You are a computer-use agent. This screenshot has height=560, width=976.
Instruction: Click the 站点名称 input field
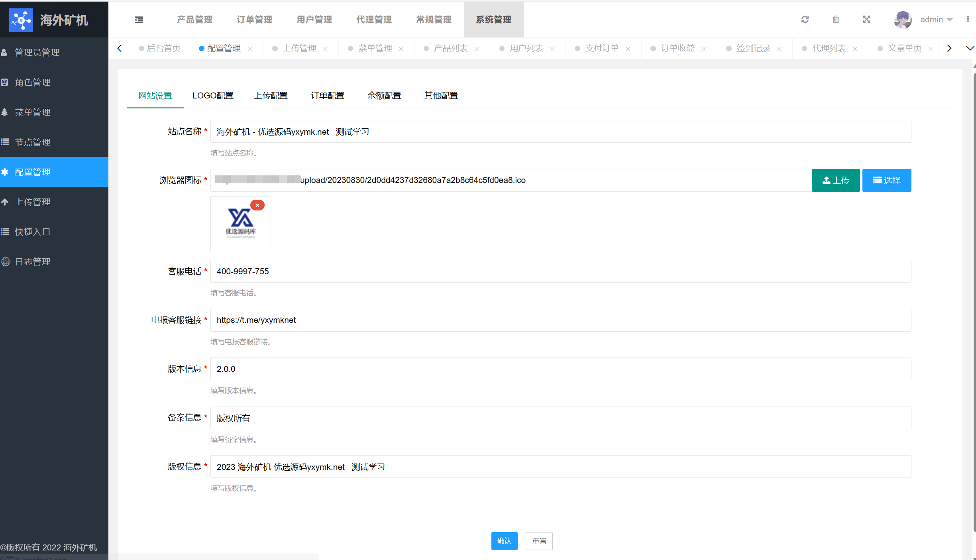561,132
